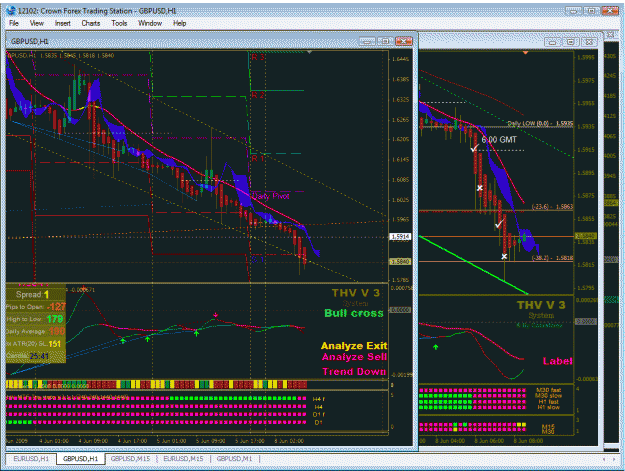Screen dimensions: 625x471
Task: Switch to the GBPUSD,M1 chart tab
Action: tap(234, 459)
